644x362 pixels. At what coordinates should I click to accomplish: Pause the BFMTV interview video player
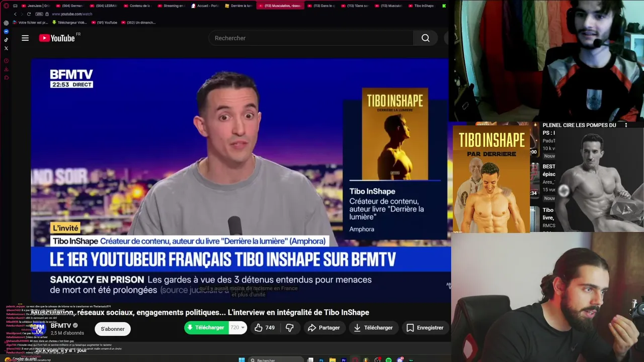coord(240,181)
